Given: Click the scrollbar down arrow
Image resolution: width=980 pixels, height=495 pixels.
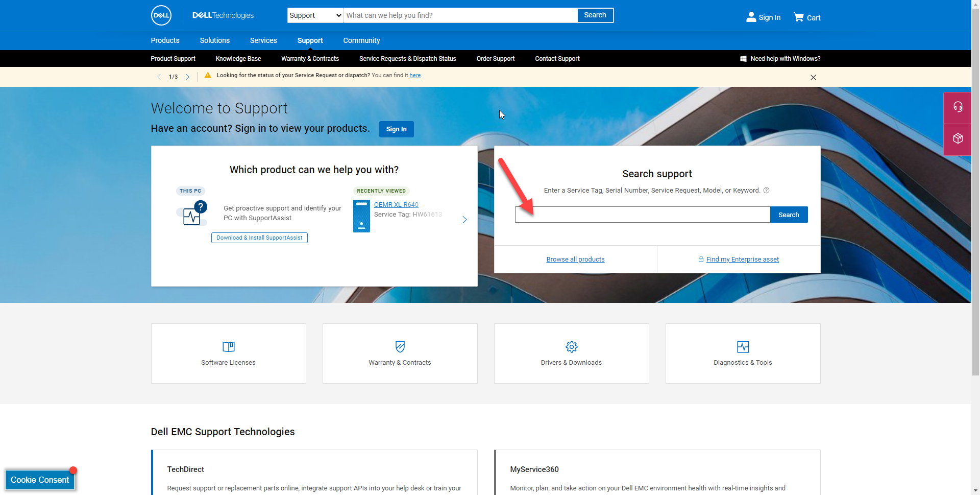Looking at the screenshot, I should coord(975,491).
